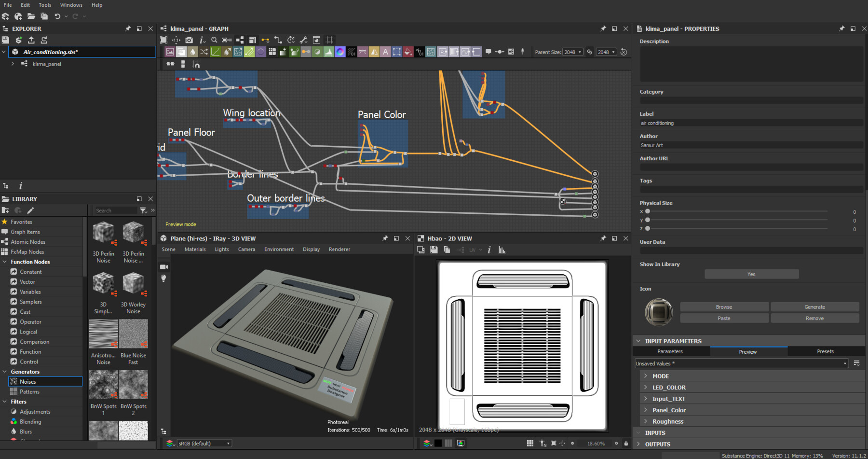The image size is (868, 459).
Task: Open the wrench tools icon in graph toolbar
Action: click(304, 40)
